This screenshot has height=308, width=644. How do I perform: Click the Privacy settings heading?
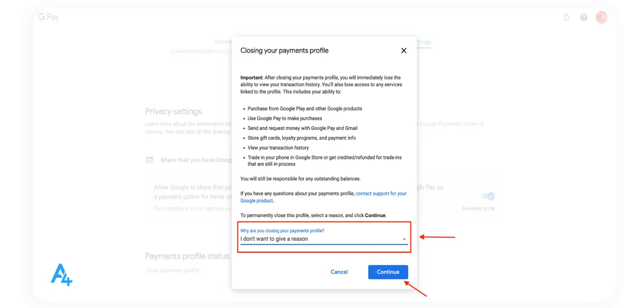coord(173,111)
